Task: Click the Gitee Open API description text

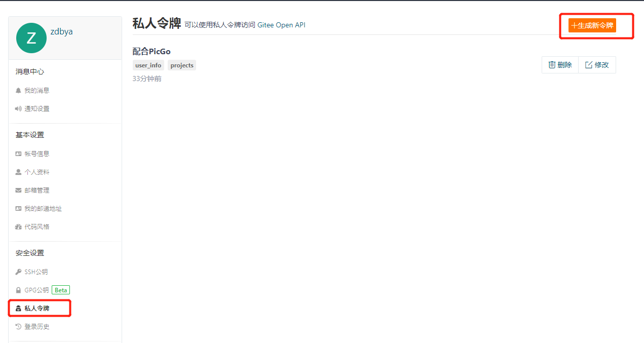Action: point(245,25)
